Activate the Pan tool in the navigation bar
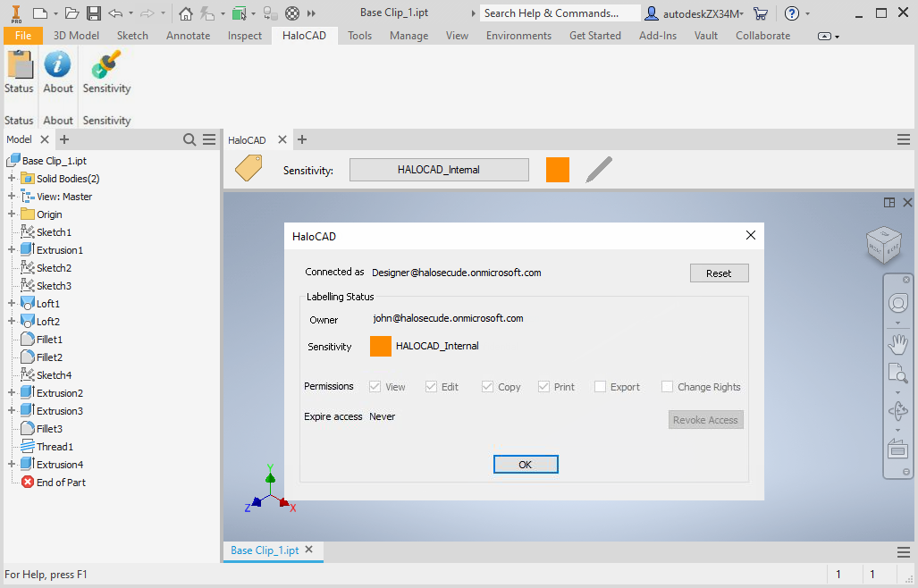This screenshot has height=588, width=918. pos(898,343)
